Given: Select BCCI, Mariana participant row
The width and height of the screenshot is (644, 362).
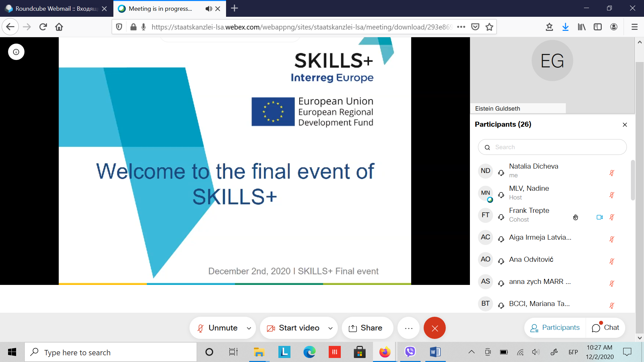Looking at the screenshot, I should coord(552,303).
